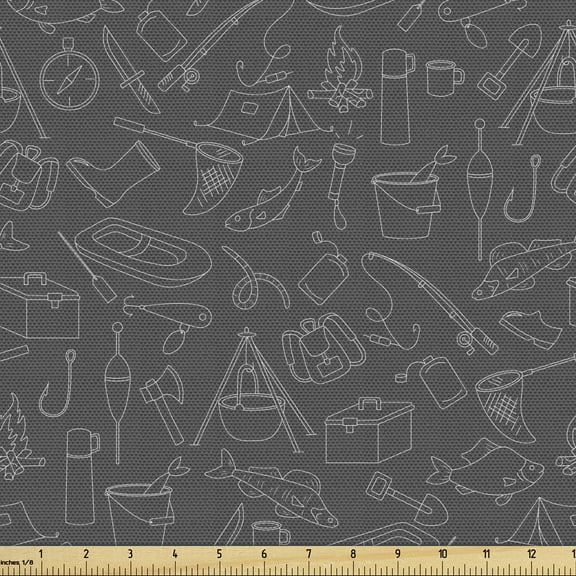The height and width of the screenshot is (576, 576).
Task: Click the ruler number 3
Action: click(130, 554)
